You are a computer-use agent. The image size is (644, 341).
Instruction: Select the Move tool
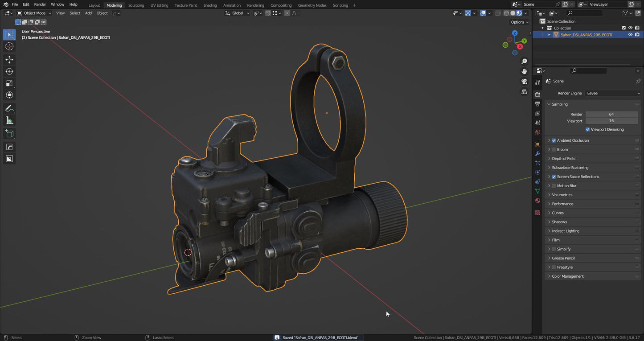click(9, 60)
